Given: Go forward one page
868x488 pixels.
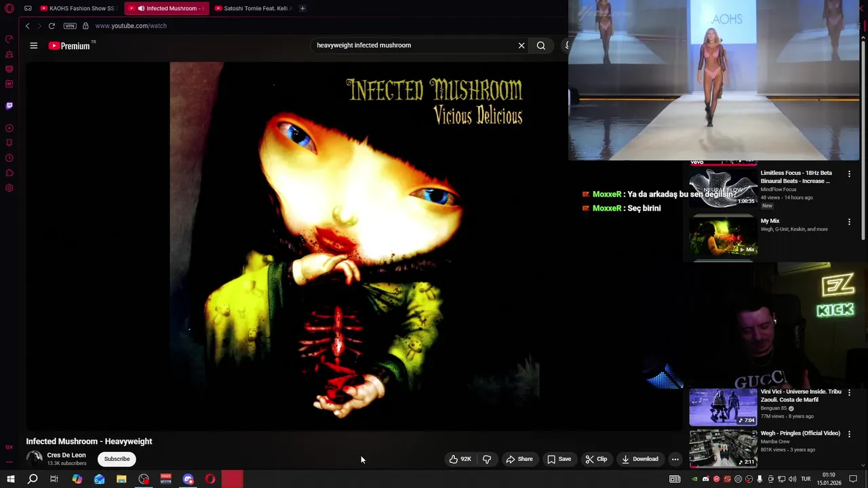Looking at the screenshot, I should tap(39, 26).
